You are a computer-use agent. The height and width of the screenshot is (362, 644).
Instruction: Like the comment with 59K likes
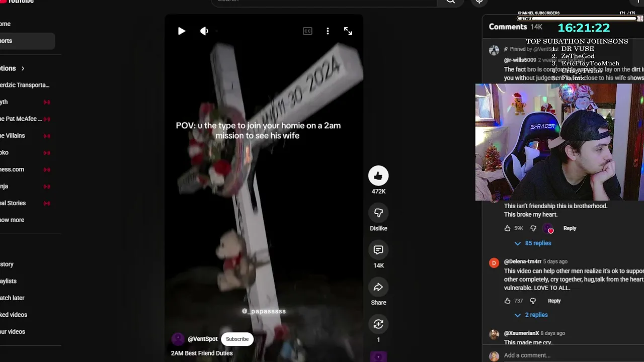click(507, 228)
